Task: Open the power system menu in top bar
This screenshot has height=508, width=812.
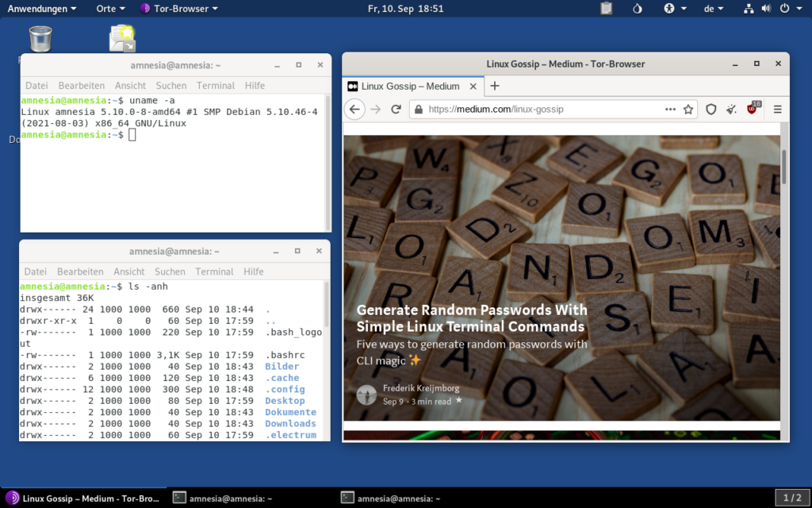Action: pyautogui.click(x=789, y=8)
